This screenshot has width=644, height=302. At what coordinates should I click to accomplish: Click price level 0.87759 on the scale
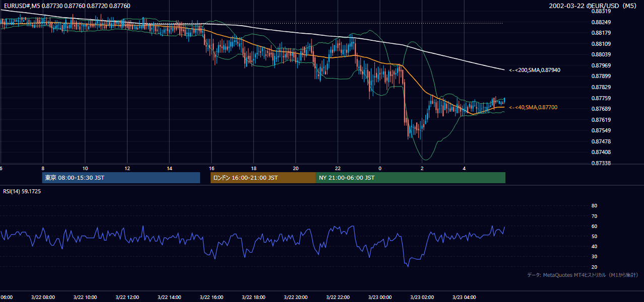pyautogui.click(x=601, y=98)
